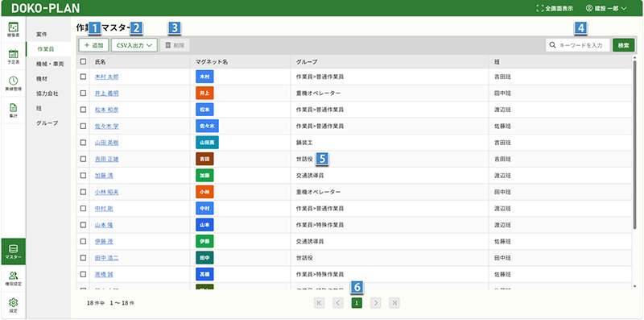Open the 実績管理 clock section
Image resolution: width=644 pixels, height=320 pixels.
[x=14, y=84]
